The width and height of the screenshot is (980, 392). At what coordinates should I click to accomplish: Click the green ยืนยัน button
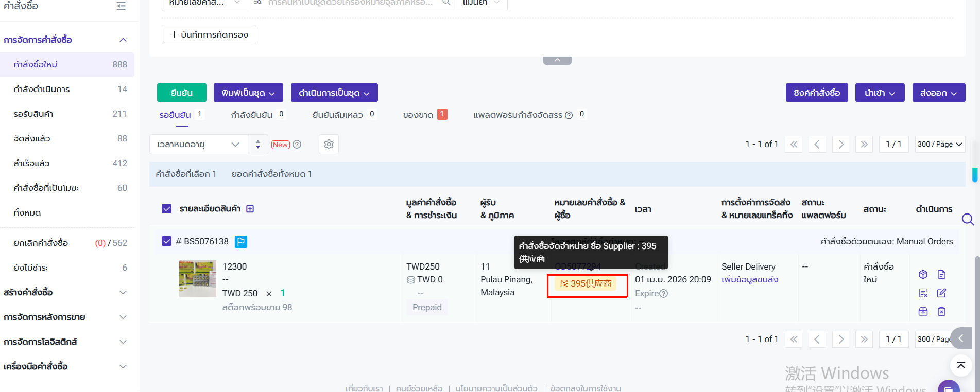pyautogui.click(x=181, y=93)
